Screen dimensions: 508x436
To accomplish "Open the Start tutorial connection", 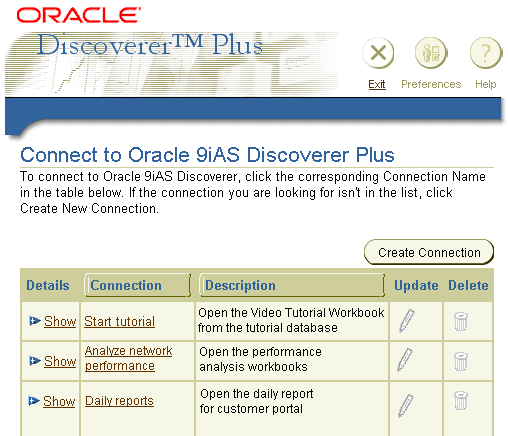I will (x=119, y=322).
